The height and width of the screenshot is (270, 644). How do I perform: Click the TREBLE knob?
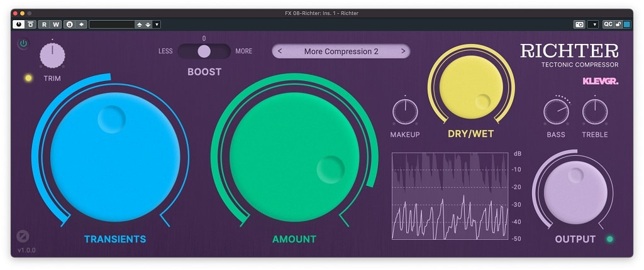pos(595,112)
